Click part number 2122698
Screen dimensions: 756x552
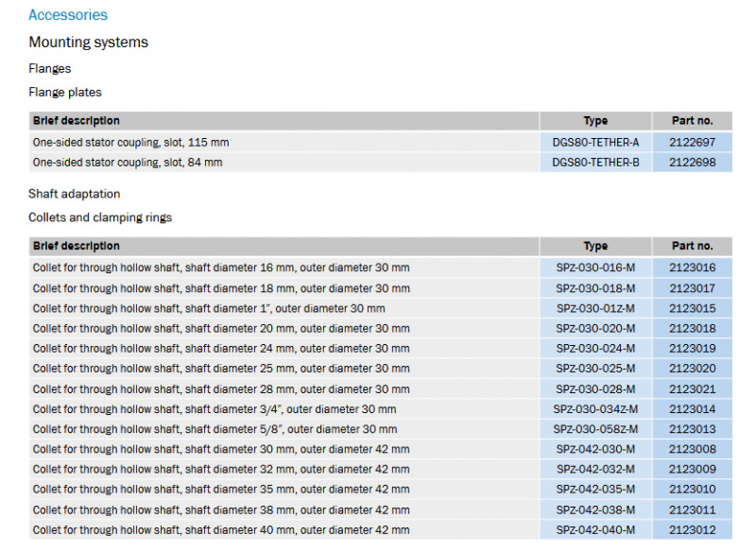[692, 163]
